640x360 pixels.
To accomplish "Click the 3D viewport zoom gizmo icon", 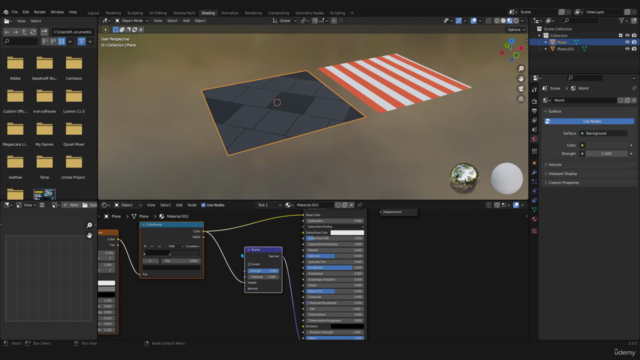I will click(521, 68).
